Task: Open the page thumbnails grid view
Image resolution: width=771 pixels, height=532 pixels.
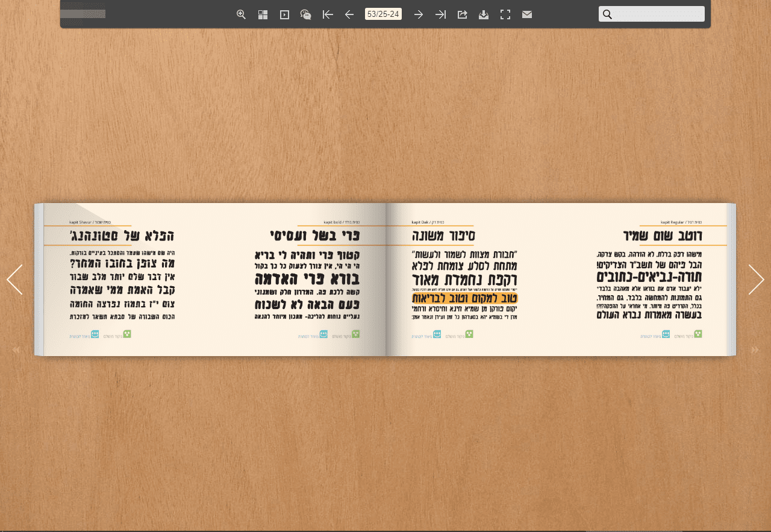Action: [x=263, y=14]
